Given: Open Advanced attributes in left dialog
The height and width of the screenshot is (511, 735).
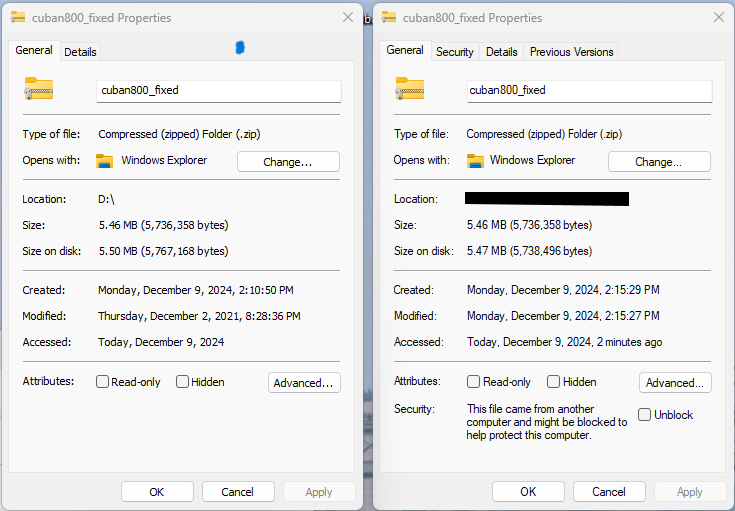Looking at the screenshot, I should point(304,383).
